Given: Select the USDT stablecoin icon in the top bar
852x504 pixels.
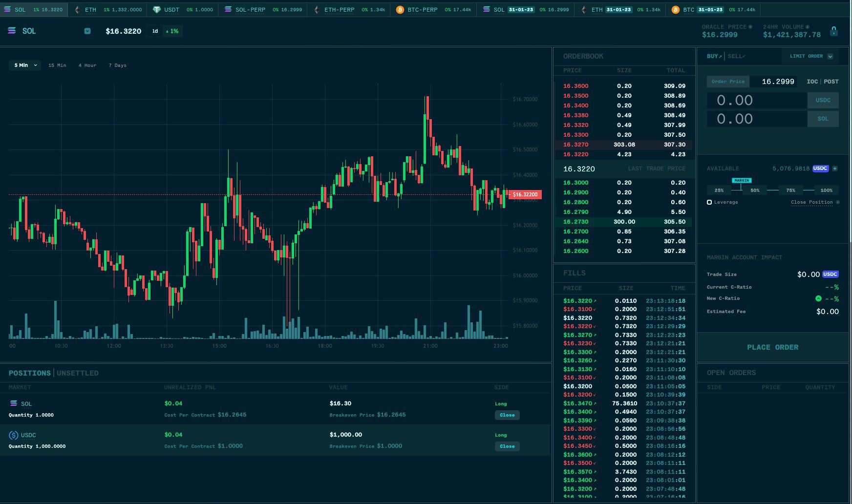Looking at the screenshot, I should pos(156,9).
